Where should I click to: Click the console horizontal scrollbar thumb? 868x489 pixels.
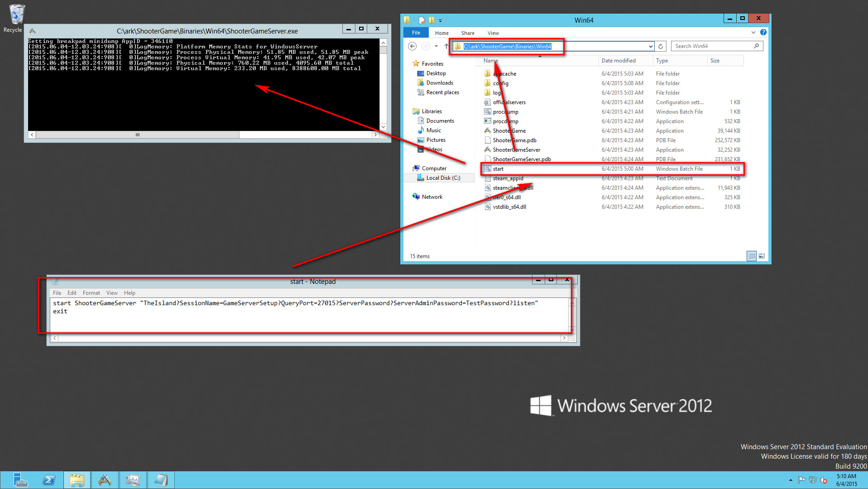[x=138, y=135]
